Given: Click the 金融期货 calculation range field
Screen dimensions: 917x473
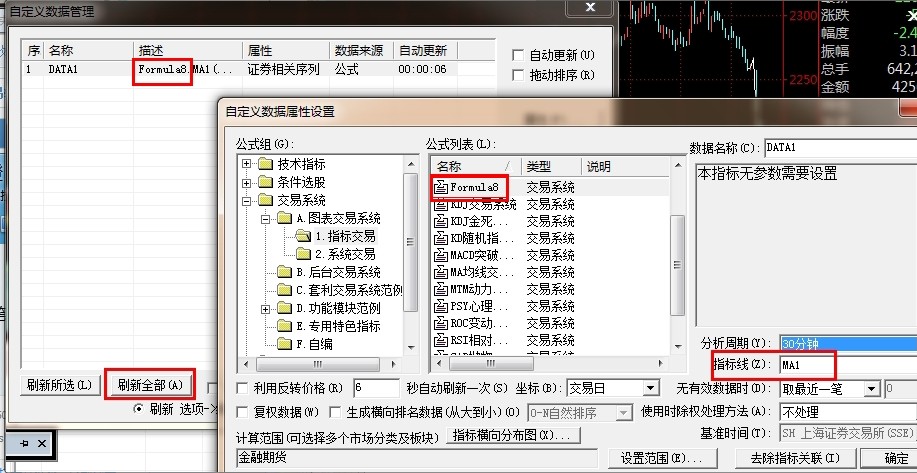Looking at the screenshot, I should [417, 458].
